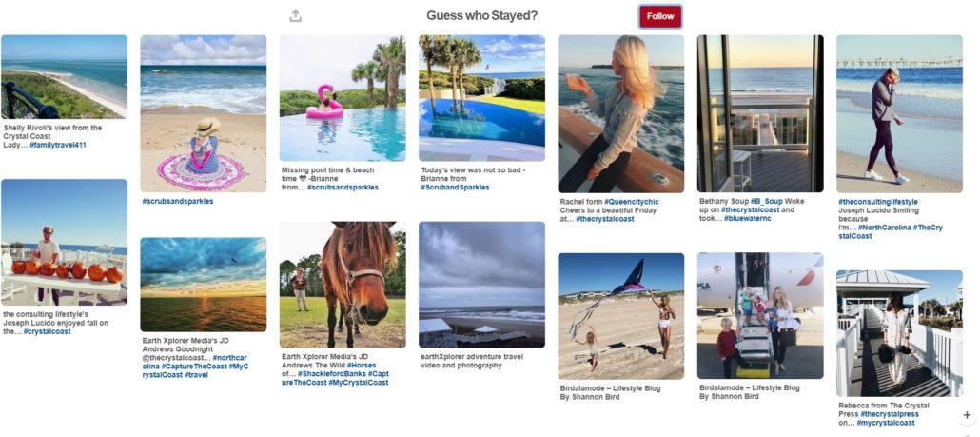Click the share upload icon beside the title
This screenshot has width=980, height=437.
296,16
